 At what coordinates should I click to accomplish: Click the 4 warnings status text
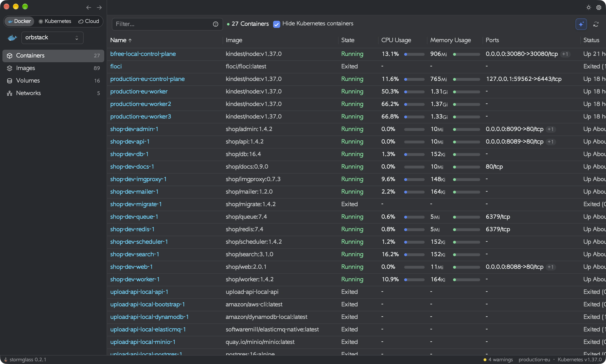[x=500, y=360]
